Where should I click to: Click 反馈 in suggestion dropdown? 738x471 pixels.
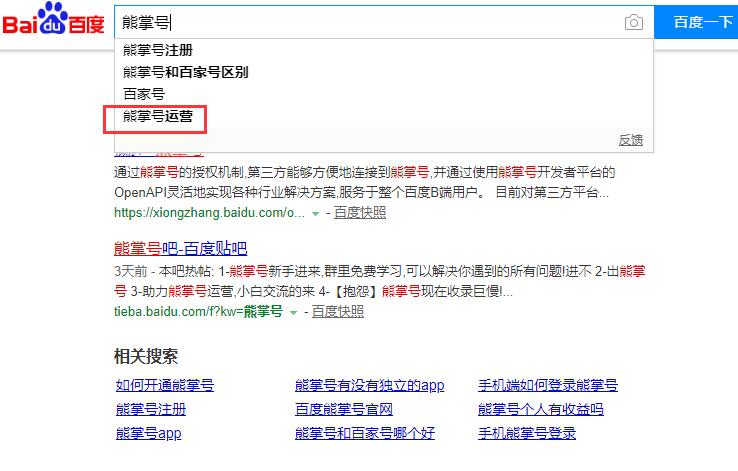coord(631,140)
